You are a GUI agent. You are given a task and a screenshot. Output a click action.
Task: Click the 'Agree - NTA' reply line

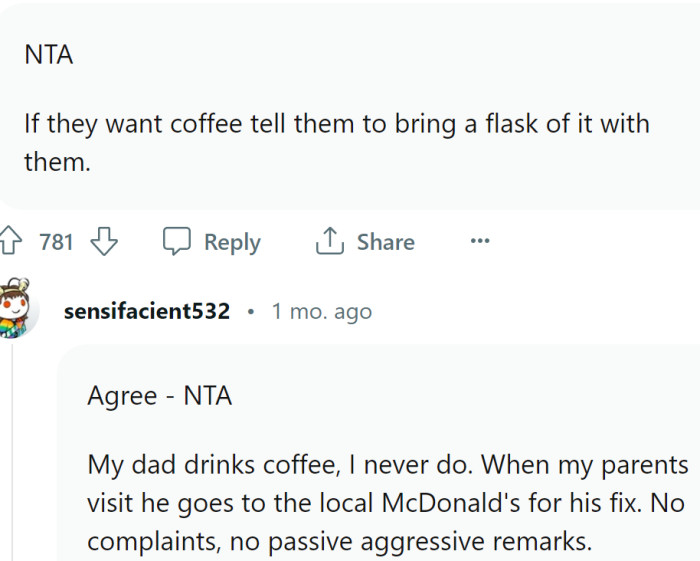click(160, 396)
